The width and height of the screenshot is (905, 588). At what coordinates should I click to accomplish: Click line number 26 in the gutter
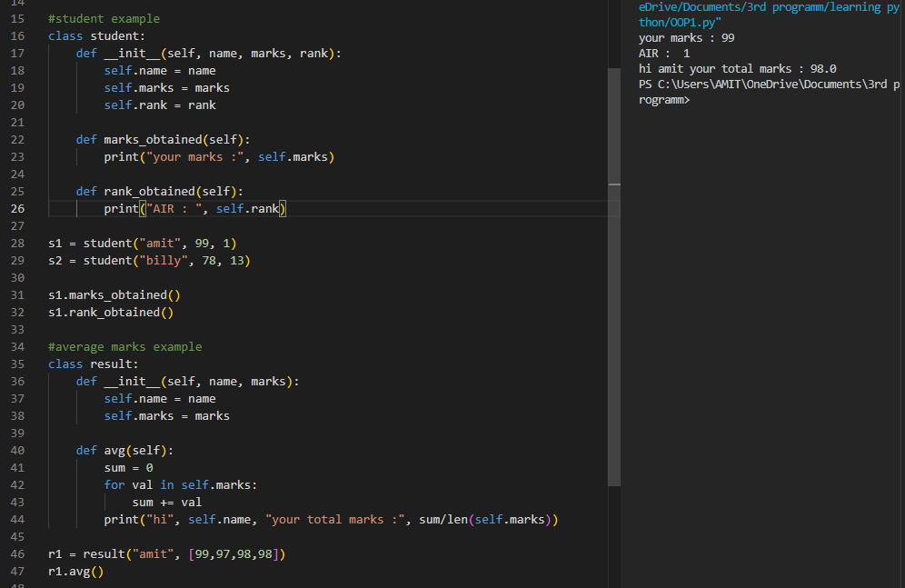17,208
